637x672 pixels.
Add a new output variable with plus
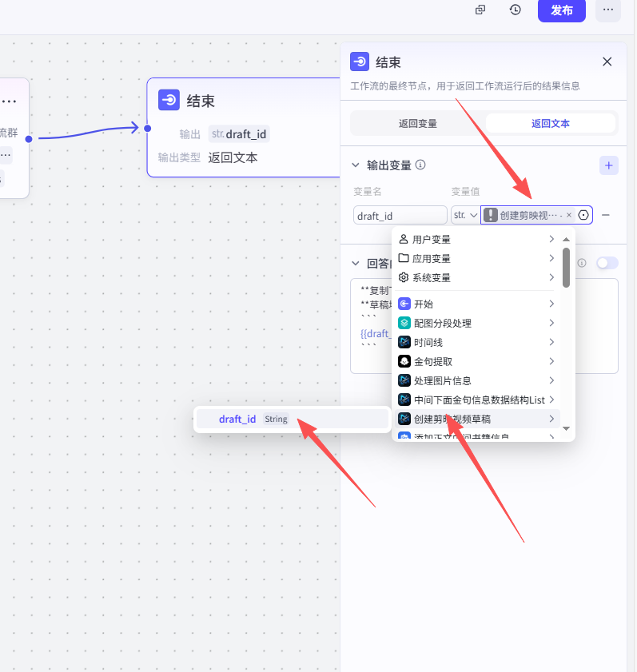(609, 165)
